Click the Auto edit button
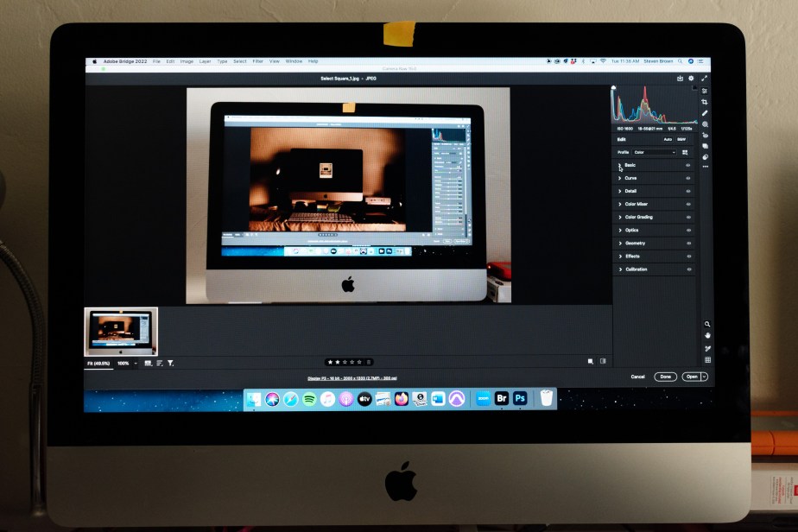 (668, 139)
